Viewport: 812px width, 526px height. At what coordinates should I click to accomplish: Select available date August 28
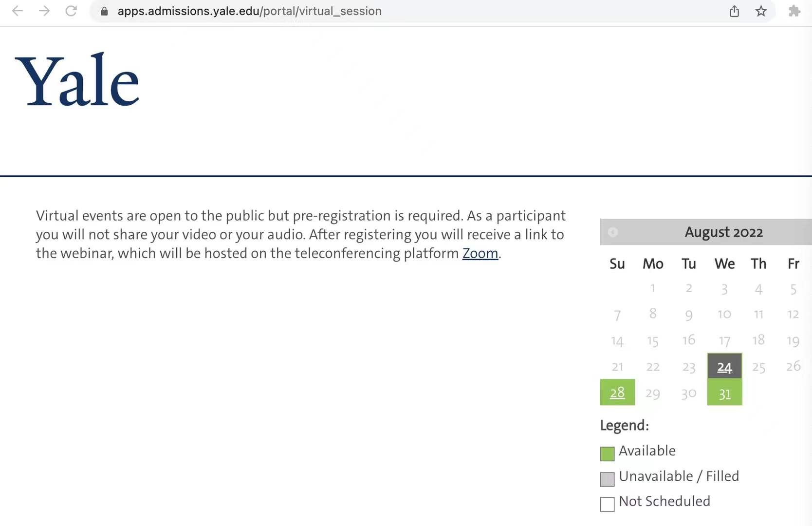tap(617, 393)
